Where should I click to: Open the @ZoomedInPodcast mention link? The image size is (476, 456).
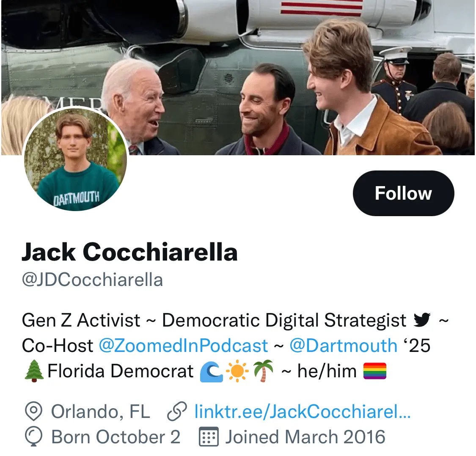183,346
